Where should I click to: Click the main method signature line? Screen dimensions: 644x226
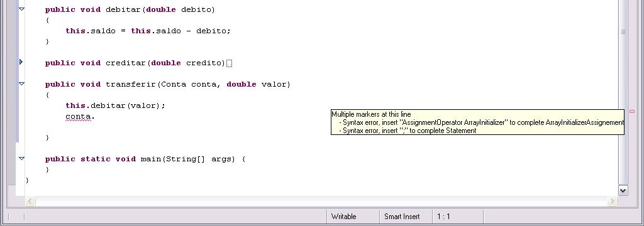coord(145,159)
